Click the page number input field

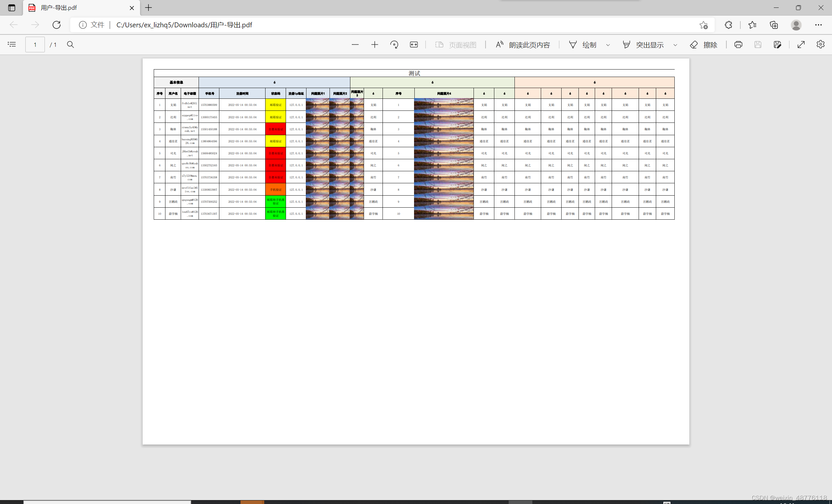point(35,45)
